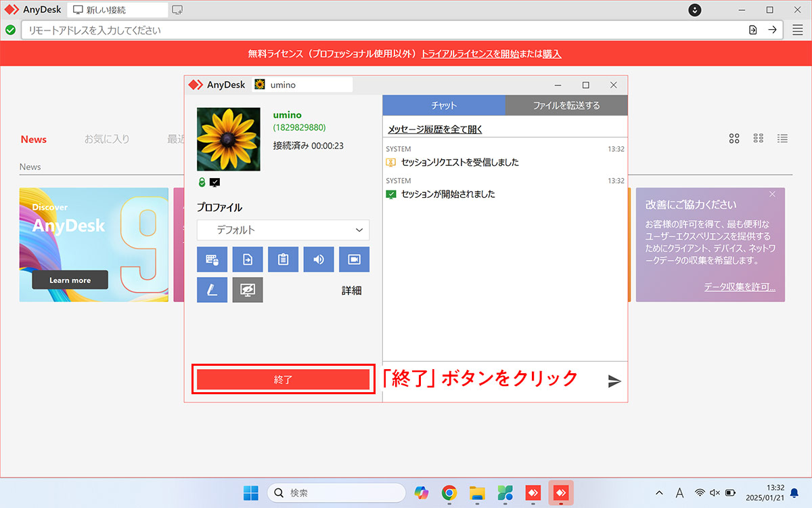The height and width of the screenshot is (508, 812).
Task: Toggle session recording permission camera icon
Action: (355, 259)
